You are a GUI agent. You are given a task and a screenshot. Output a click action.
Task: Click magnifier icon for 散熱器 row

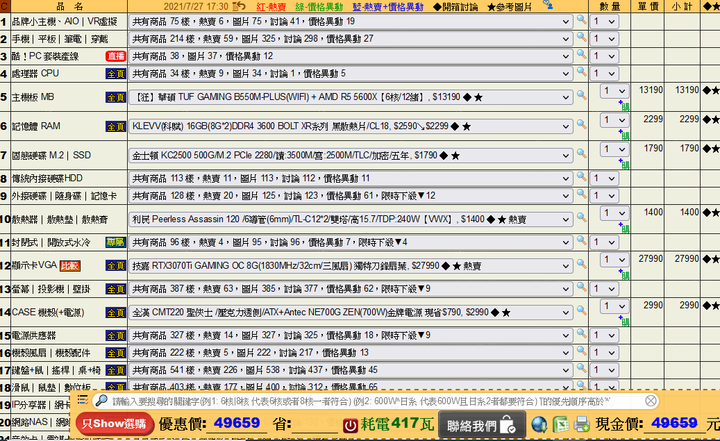pyautogui.click(x=581, y=217)
